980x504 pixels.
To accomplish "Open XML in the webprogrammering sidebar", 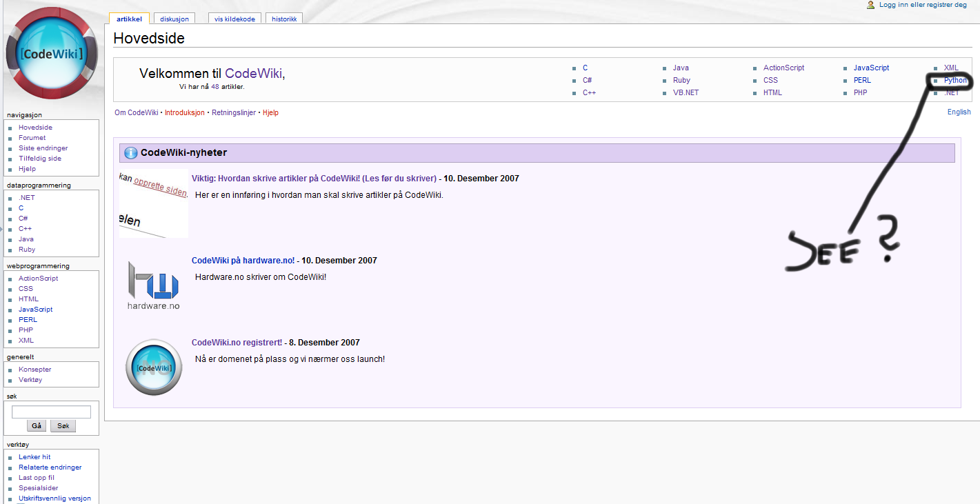I will [26, 341].
